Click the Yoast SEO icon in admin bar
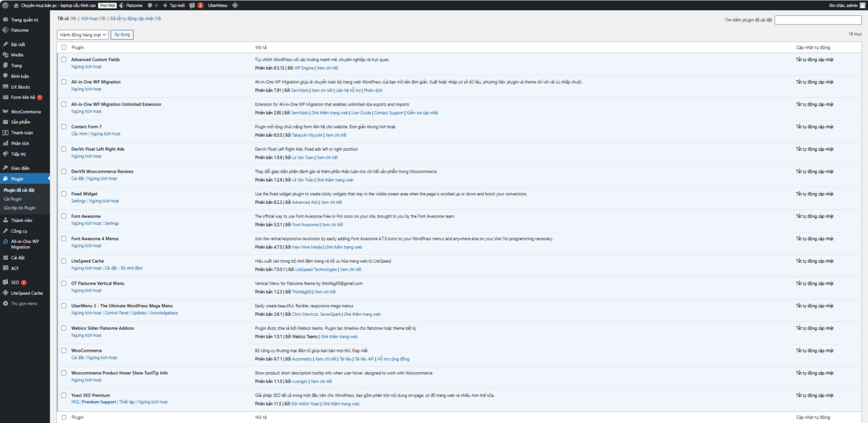Viewport: 868px width, 423px height. tap(192, 5)
